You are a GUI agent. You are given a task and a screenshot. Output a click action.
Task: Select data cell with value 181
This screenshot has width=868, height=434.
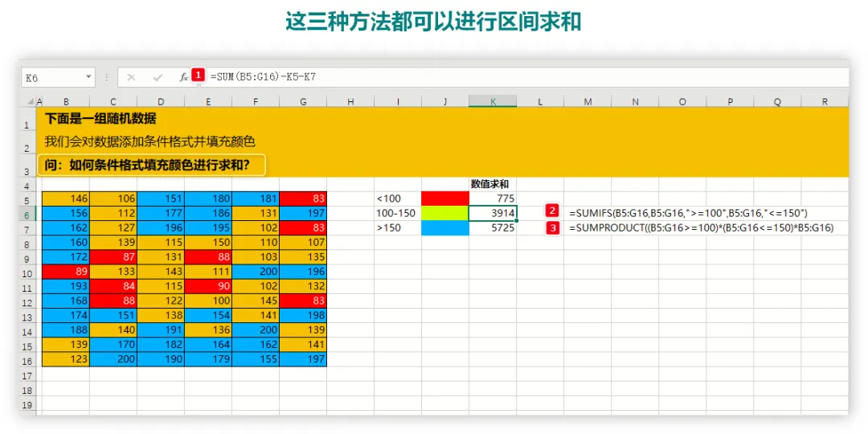(x=256, y=199)
